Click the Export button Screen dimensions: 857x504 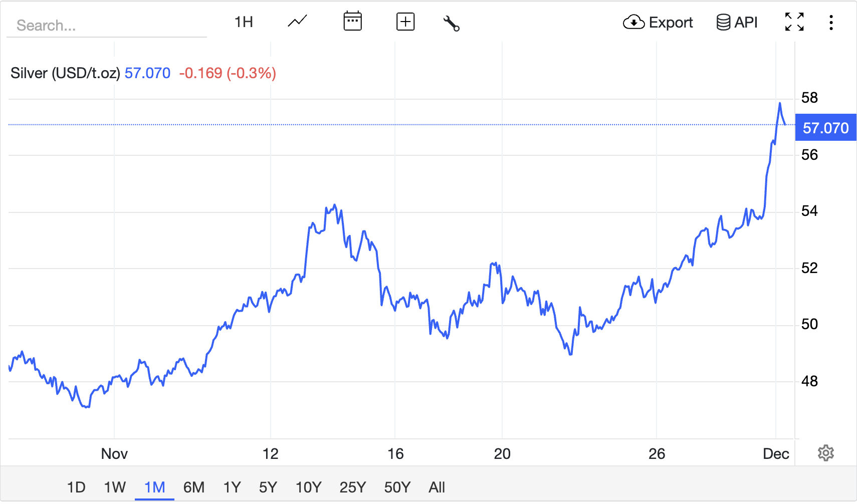point(671,22)
